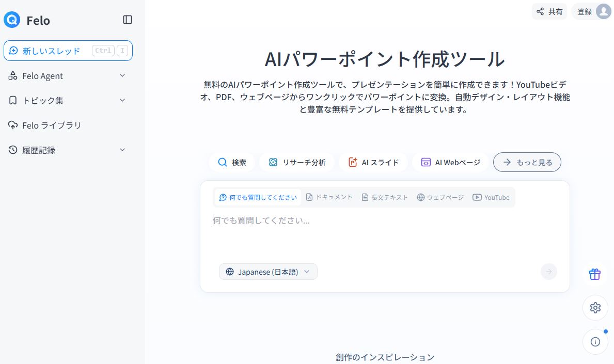614x364 pixels.
Task: Select the AI Webページ mode
Action: [x=450, y=162]
